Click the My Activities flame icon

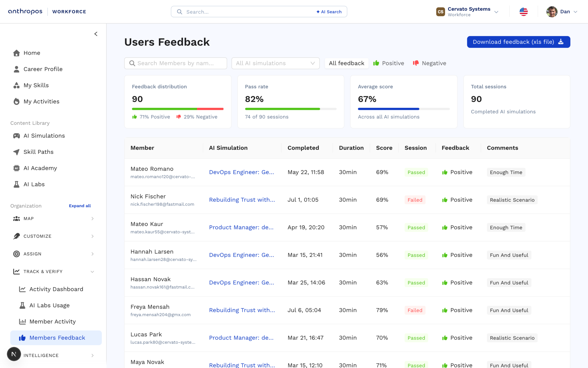(17, 101)
